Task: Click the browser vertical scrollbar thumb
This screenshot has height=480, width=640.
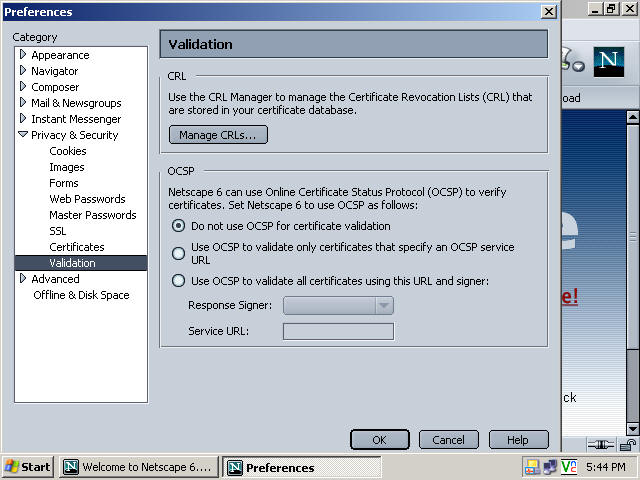Action: (633, 237)
